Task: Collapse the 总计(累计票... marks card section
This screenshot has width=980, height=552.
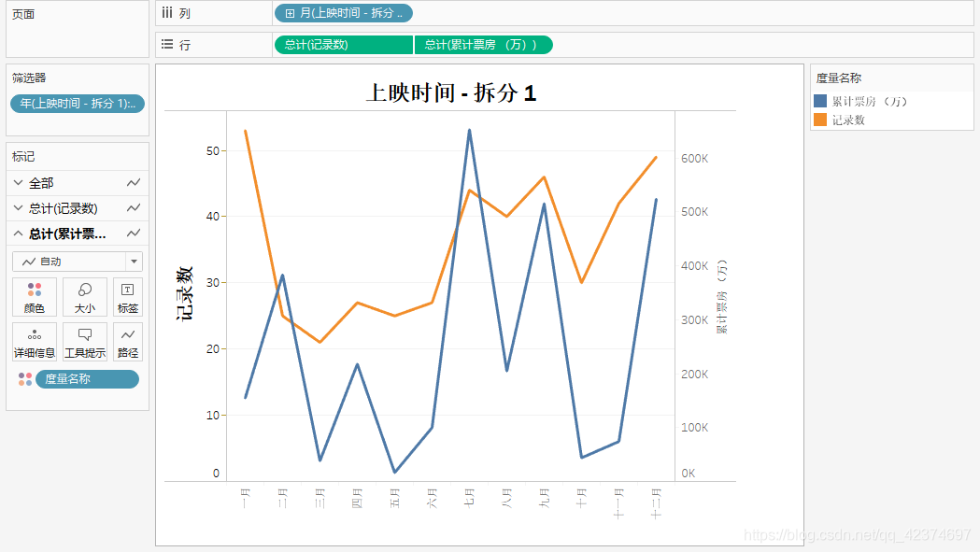Action: (18, 234)
